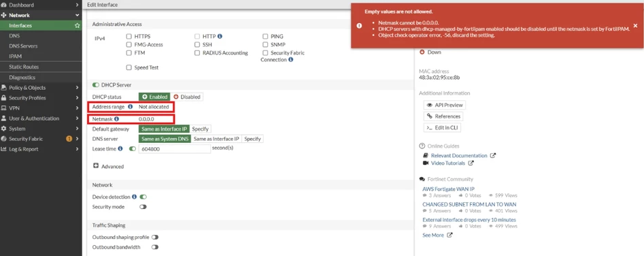Click the Network arrows icon in sidebar
Image resolution: width=644 pixels, height=256 pixels.
pos(3,15)
